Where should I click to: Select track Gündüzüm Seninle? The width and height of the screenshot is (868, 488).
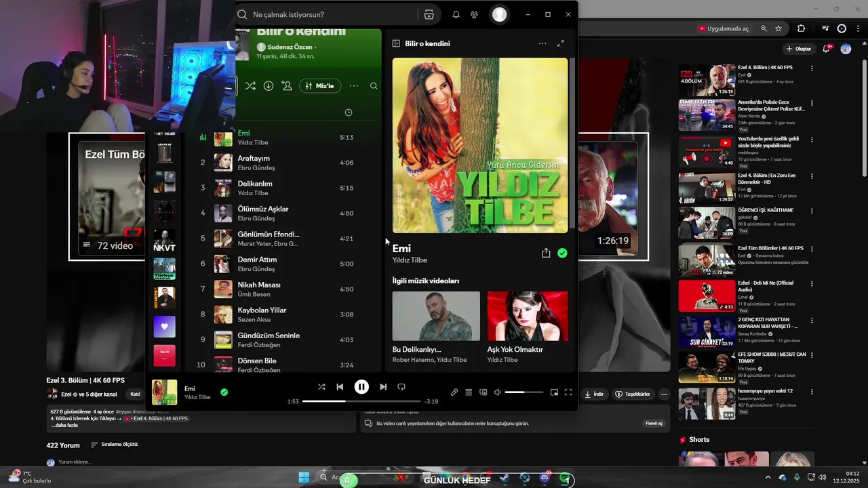tap(283, 340)
